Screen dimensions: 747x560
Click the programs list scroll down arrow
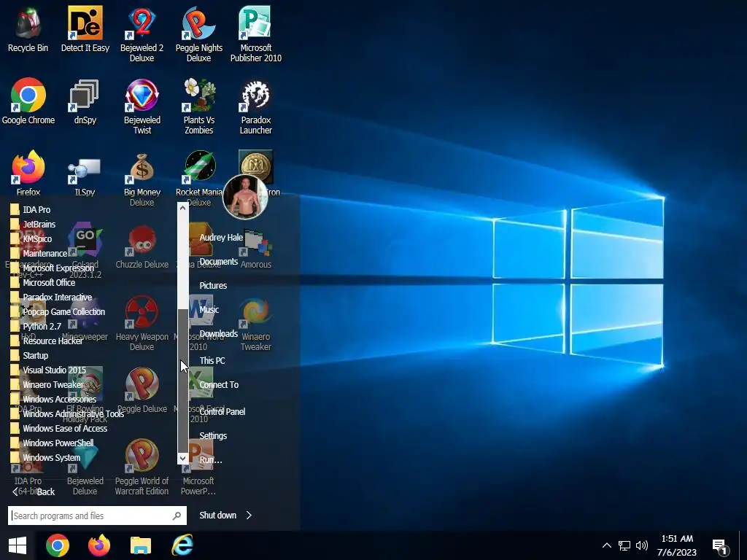tap(182, 458)
